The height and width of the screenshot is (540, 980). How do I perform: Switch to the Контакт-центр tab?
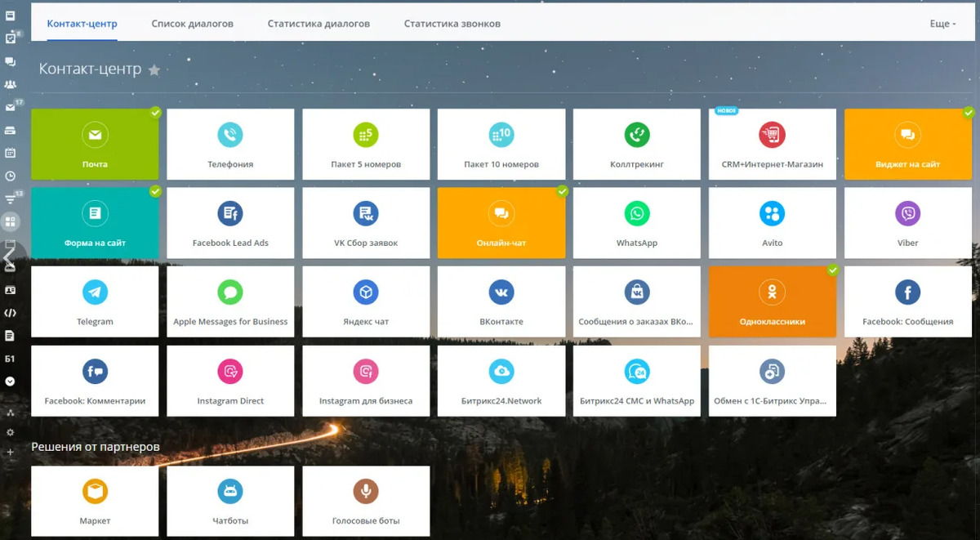coord(82,24)
